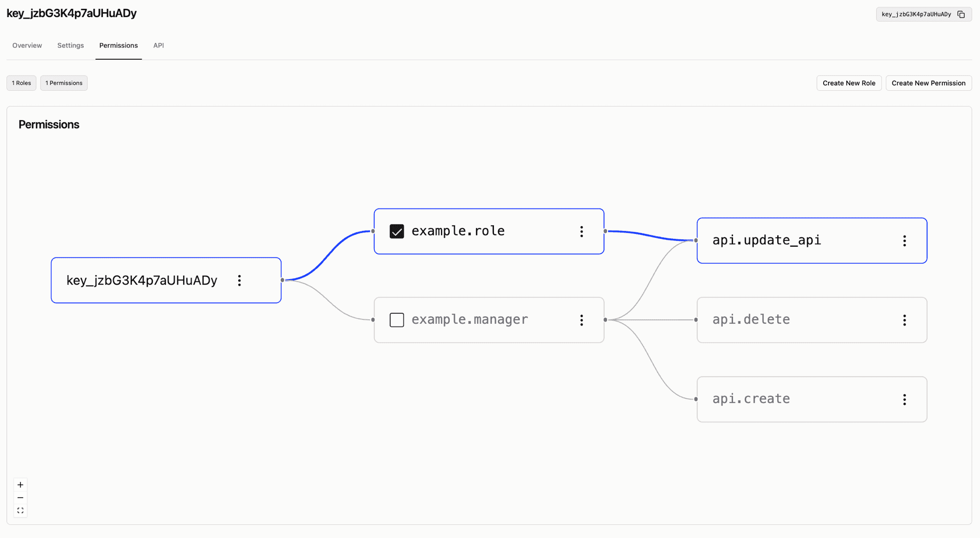Image resolution: width=980 pixels, height=538 pixels.
Task: Enter fullscreen view of the permissions graph
Action: click(20, 510)
